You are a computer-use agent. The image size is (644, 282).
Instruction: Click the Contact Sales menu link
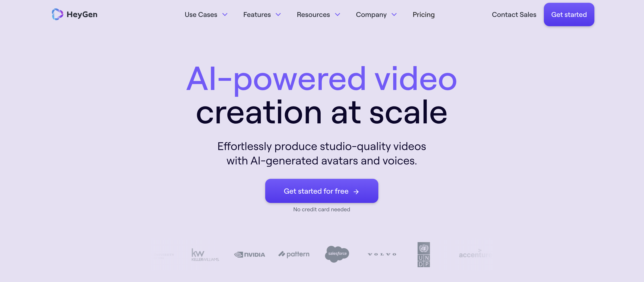click(x=514, y=14)
